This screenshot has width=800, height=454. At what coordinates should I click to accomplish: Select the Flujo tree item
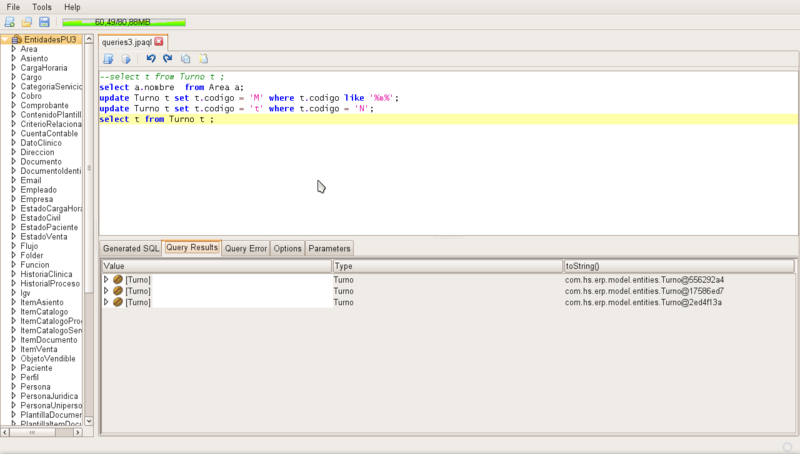[x=29, y=246]
